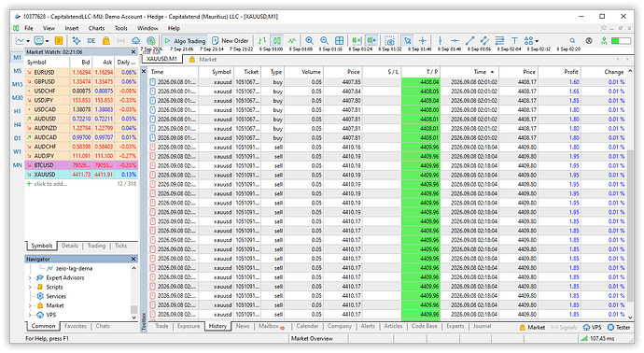This screenshot has width=644, height=353.
Task: Toggle the Algo Trading button
Action: [185, 41]
